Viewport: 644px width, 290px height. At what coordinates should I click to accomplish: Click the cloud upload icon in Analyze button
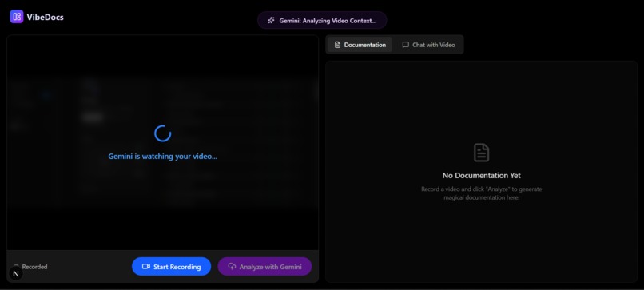pos(232,267)
